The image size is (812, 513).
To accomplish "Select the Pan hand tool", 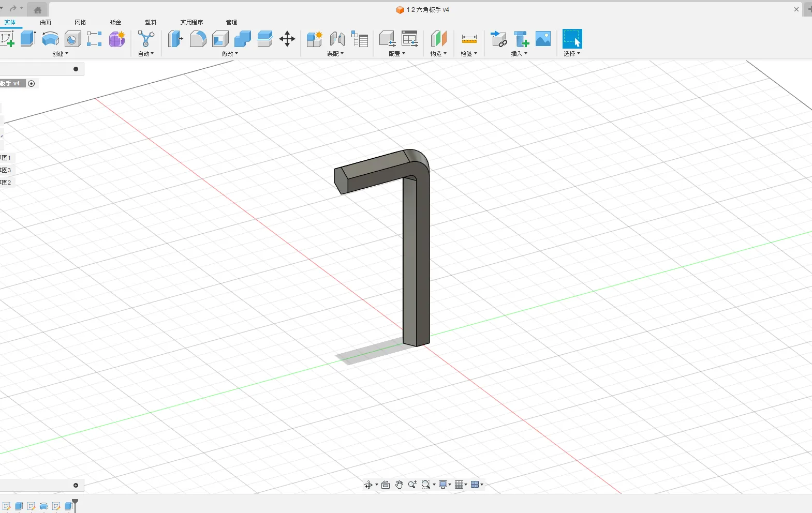I will (x=399, y=485).
